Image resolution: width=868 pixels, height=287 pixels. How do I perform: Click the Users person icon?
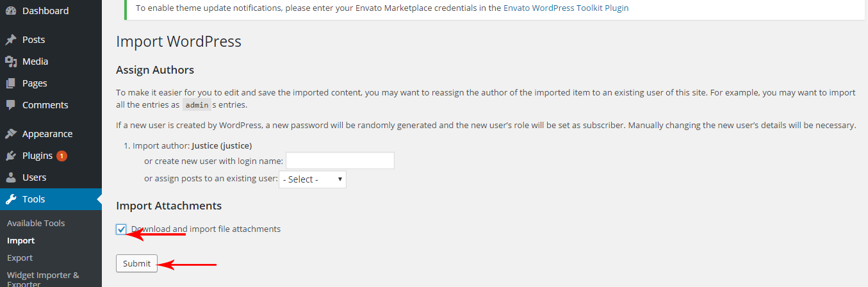[11, 177]
